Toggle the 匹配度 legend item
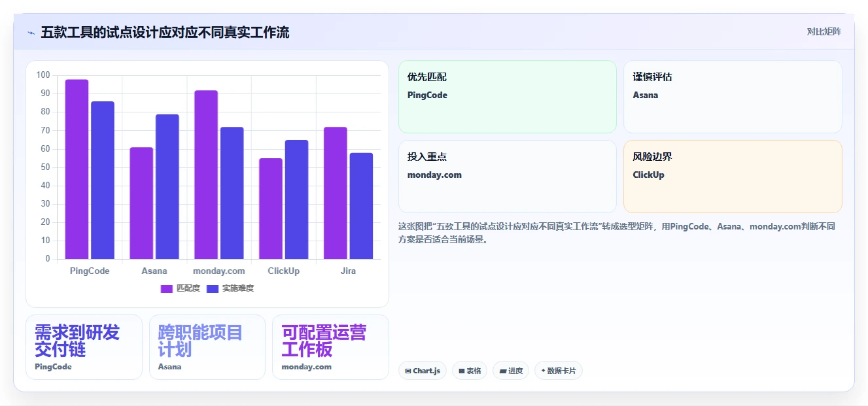The height and width of the screenshot is (406, 868). pos(181,288)
